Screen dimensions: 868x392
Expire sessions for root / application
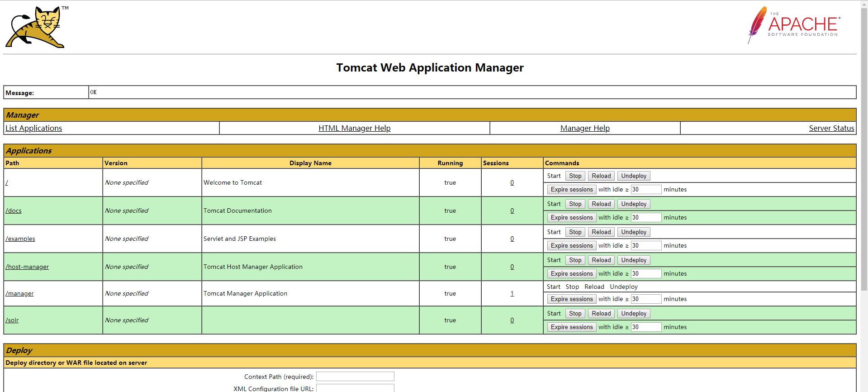click(x=572, y=190)
